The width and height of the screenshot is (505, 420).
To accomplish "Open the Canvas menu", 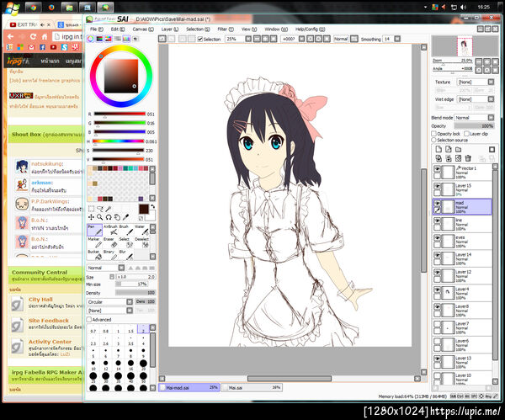I will 143,29.
